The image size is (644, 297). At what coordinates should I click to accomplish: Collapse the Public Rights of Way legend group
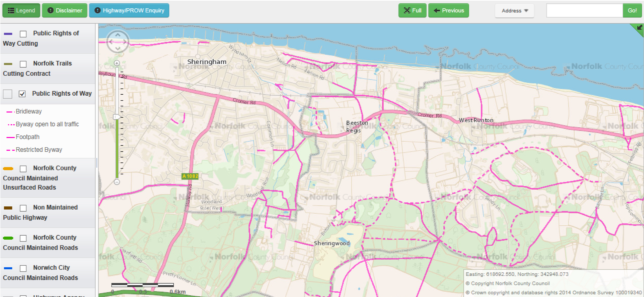click(8, 94)
